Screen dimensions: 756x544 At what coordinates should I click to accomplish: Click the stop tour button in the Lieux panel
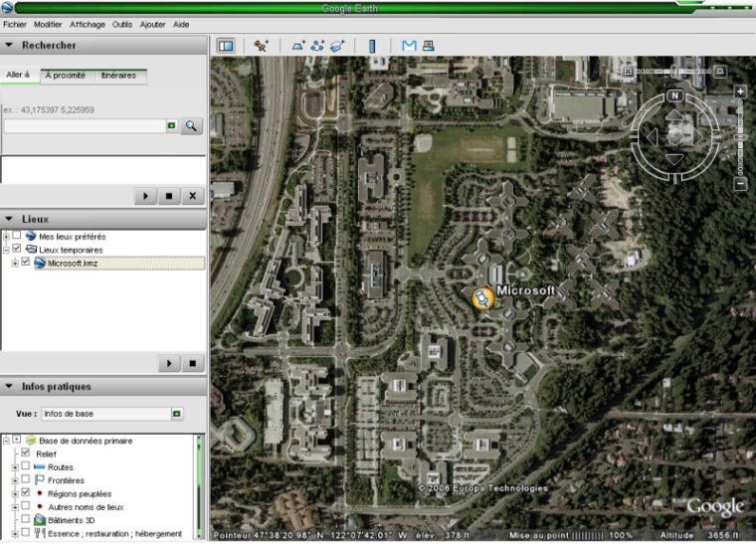pyautogui.click(x=192, y=363)
